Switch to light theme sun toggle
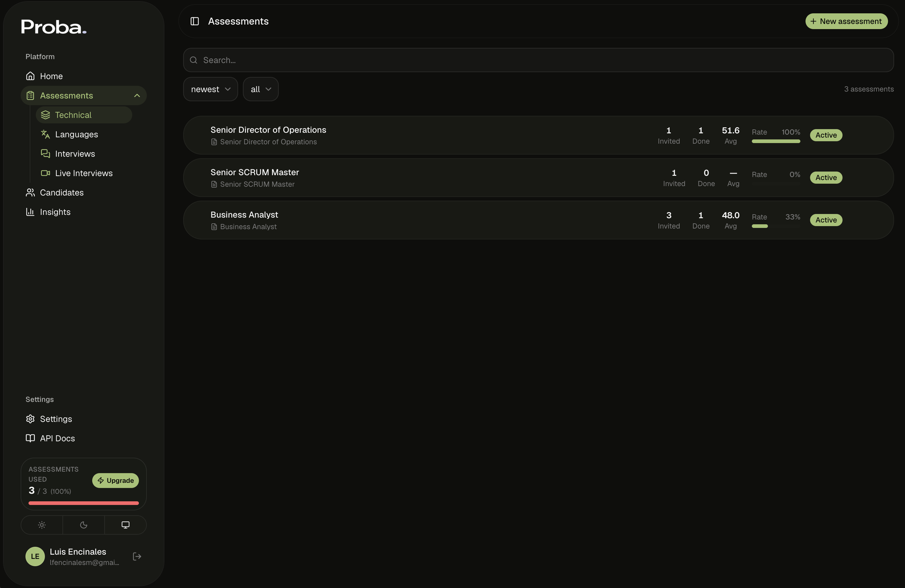Viewport: 905px width, 588px height. click(x=42, y=525)
